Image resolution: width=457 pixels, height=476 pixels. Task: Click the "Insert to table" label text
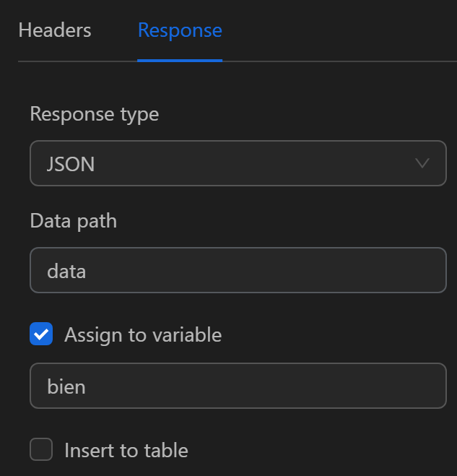(126, 451)
